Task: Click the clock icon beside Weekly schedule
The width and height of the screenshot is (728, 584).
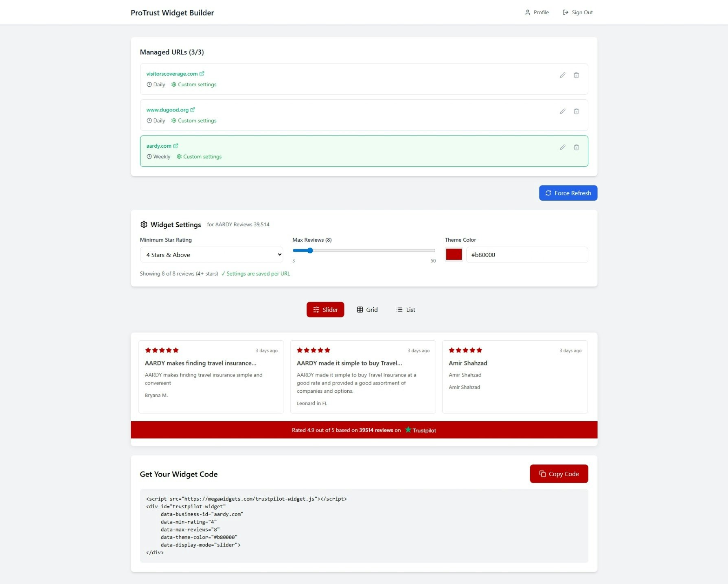Action: 149,156
